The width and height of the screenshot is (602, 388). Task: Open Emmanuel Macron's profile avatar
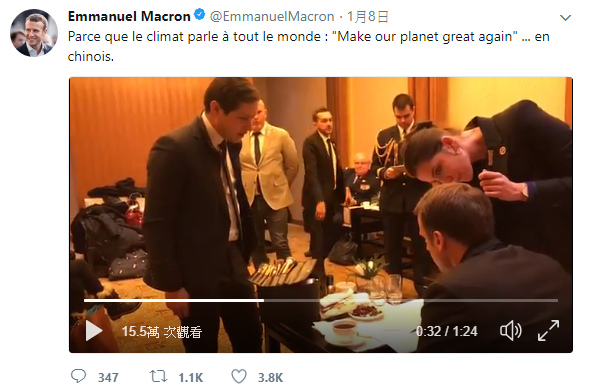[34, 33]
